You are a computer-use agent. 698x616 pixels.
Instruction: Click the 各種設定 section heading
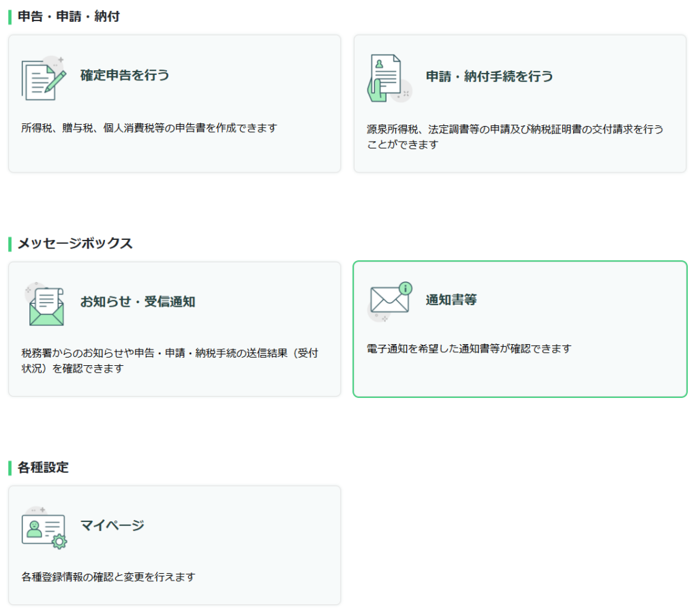tap(43, 467)
